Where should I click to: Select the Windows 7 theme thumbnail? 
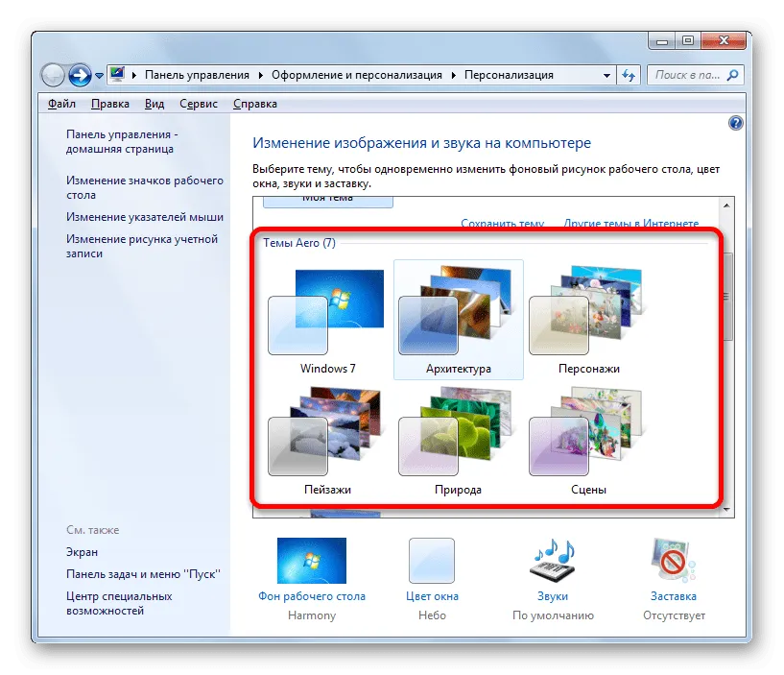pos(327,321)
